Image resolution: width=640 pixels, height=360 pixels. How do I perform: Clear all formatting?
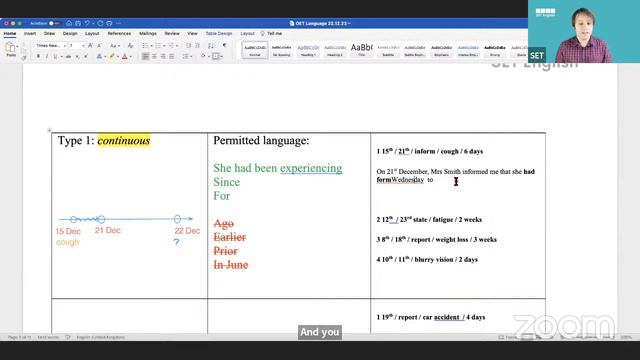pos(130,45)
